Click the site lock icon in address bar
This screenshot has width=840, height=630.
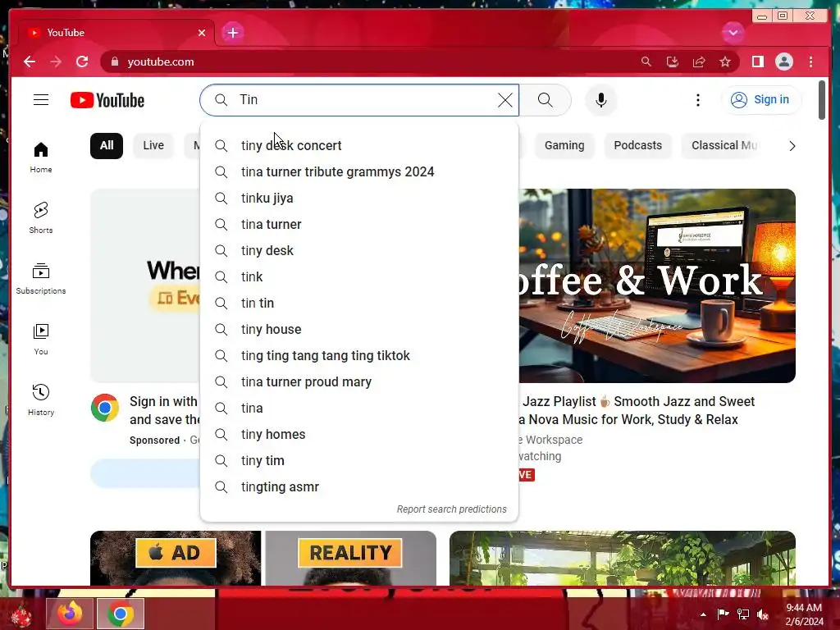115,62
